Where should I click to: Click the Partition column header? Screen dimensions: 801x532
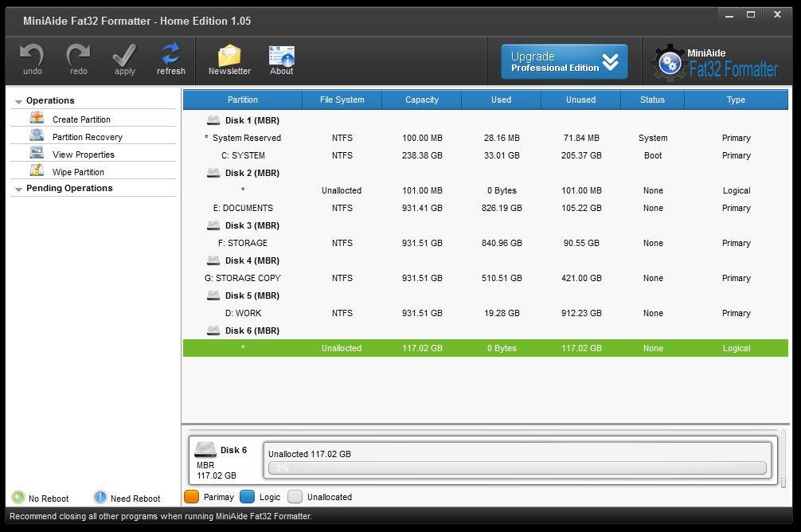tap(243, 100)
